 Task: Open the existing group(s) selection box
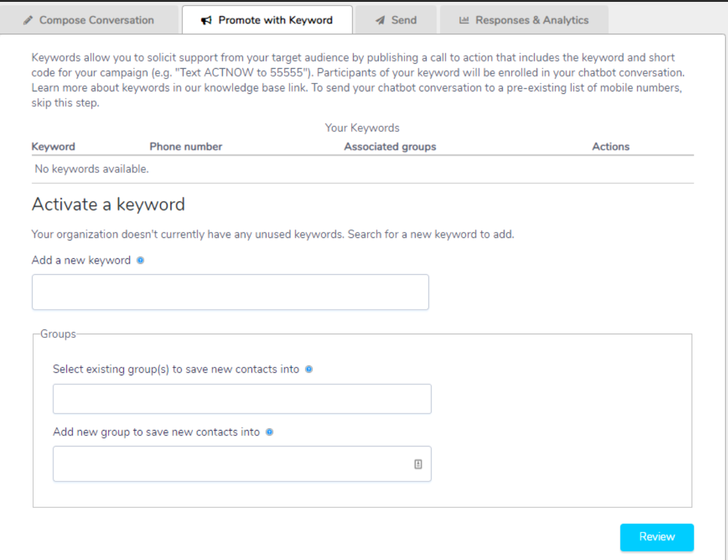click(x=242, y=399)
